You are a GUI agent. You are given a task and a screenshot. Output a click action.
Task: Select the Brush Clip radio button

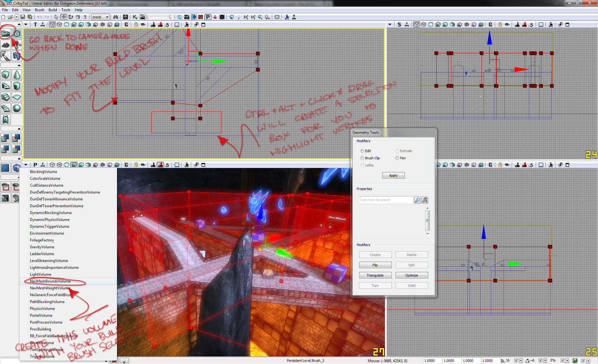coord(362,158)
